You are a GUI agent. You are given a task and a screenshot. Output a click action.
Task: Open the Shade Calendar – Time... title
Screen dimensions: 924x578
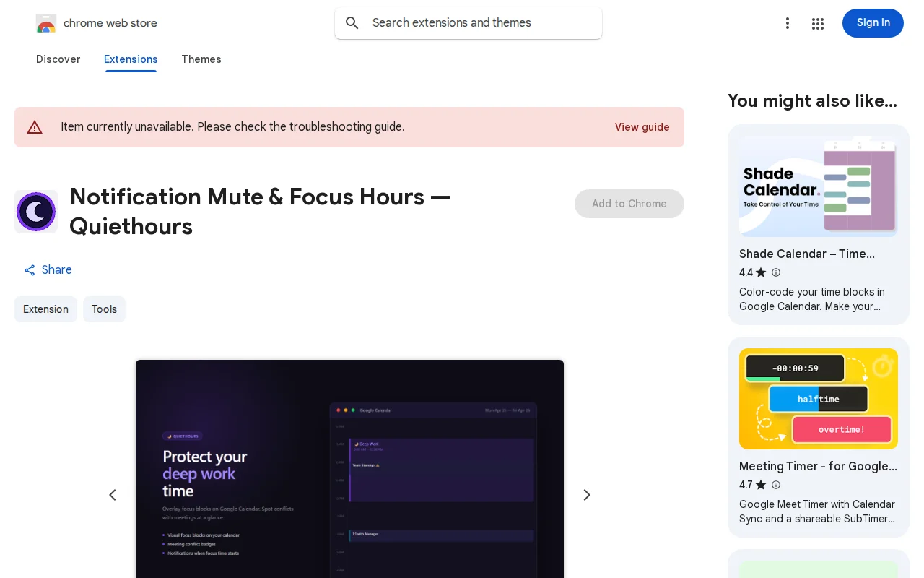[807, 254]
